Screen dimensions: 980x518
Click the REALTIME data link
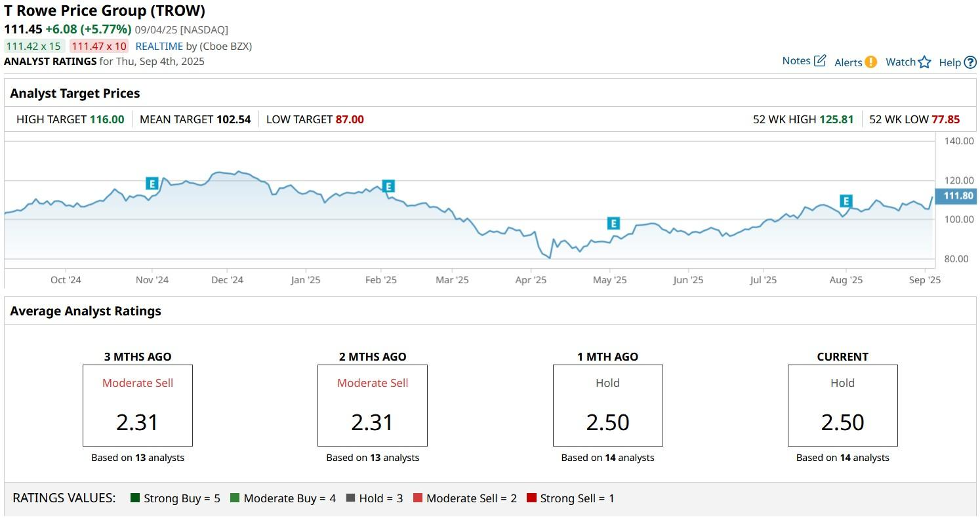159,46
